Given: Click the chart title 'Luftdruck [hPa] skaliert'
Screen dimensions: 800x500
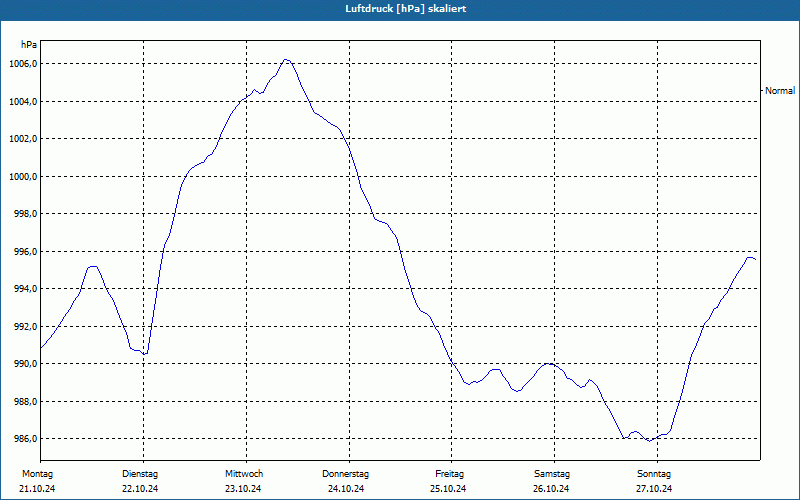Looking at the screenshot, I should [x=406, y=9].
